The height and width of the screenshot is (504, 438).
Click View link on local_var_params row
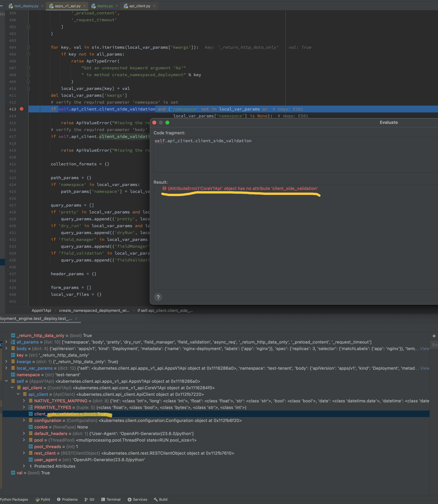click(425, 368)
